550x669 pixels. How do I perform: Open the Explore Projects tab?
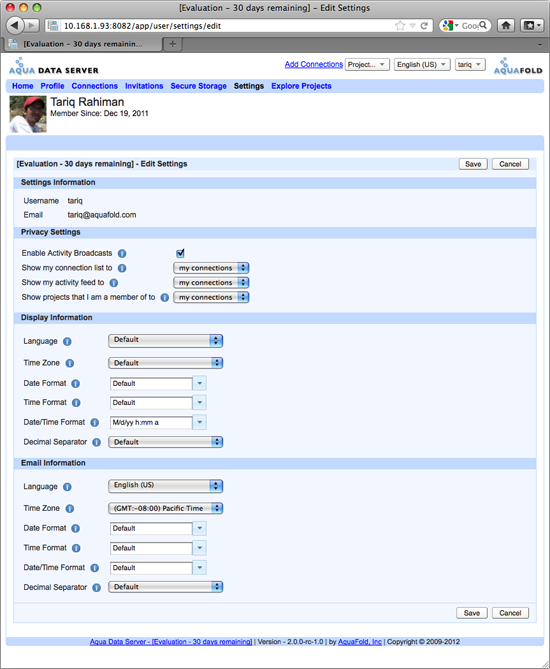[301, 86]
